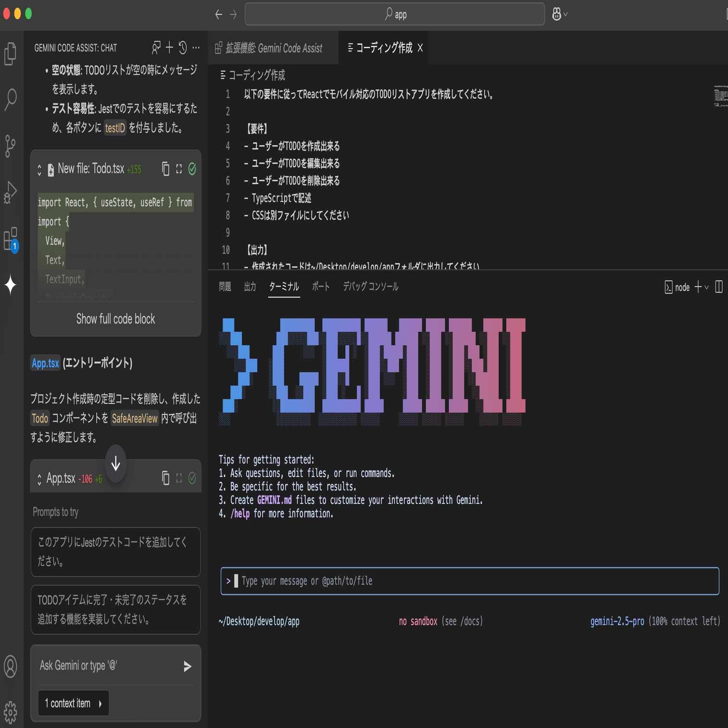Viewport: 728px width, 728px height.
Task: Click 'Show full code block'
Action: (x=115, y=319)
